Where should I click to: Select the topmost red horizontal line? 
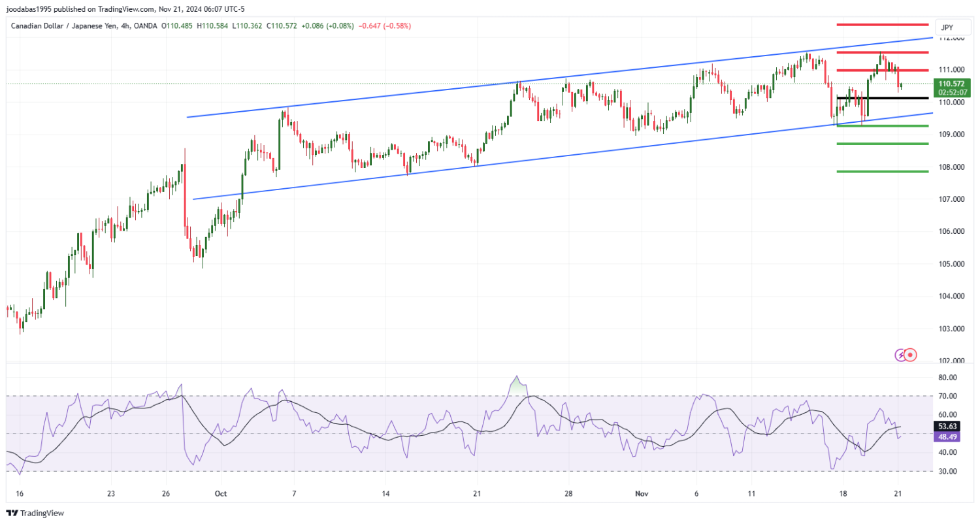point(882,24)
